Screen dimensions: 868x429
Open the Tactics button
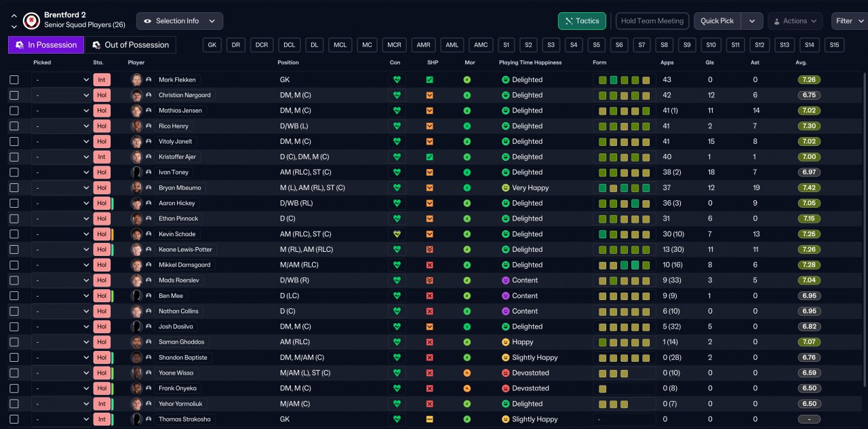(582, 21)
